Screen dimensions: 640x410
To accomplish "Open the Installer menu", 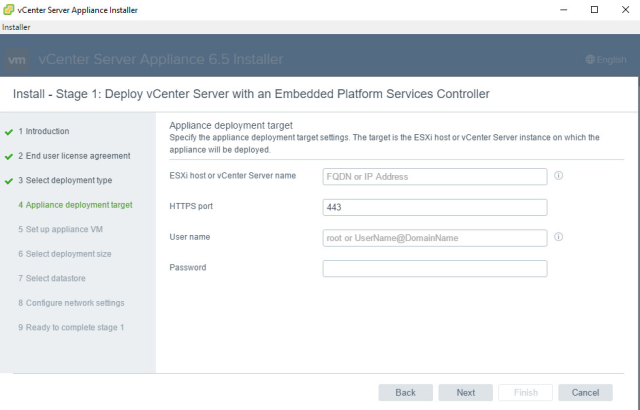I will pos(16,27).
